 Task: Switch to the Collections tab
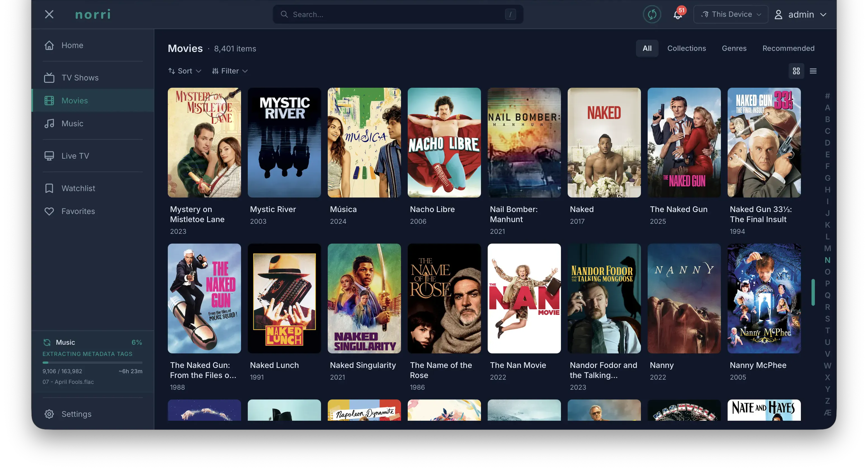[x=687, y=49]
